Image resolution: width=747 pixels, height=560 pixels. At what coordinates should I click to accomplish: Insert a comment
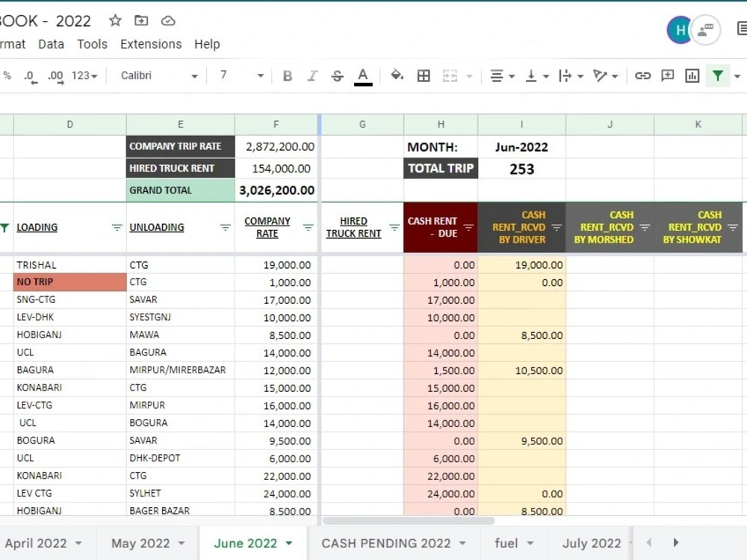pyautogui.click(x=667, y=75)
